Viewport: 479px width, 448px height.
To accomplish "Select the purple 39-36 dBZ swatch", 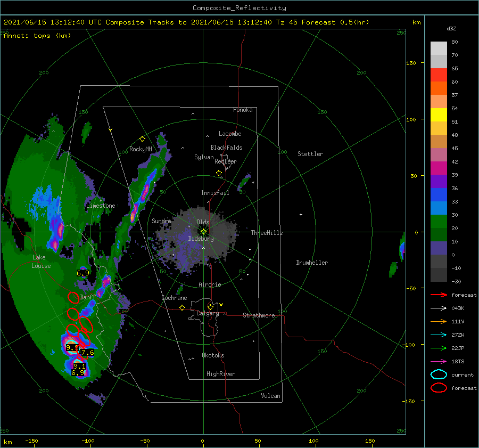I will [439, 182].
